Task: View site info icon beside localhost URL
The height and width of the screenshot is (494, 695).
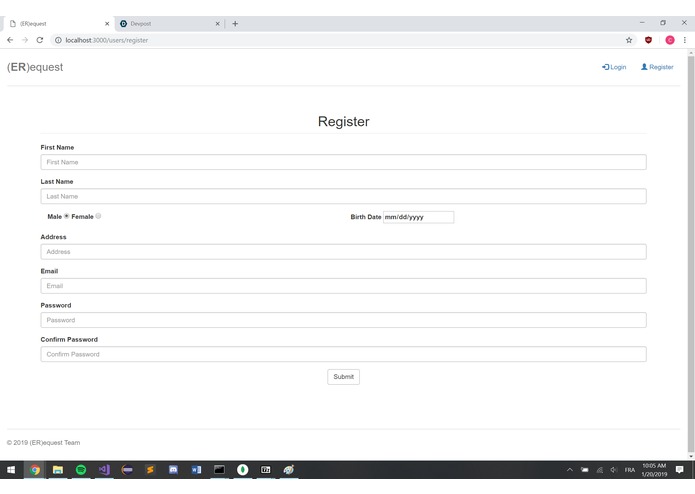Action: pyautogui.click(x=58, y=40)
